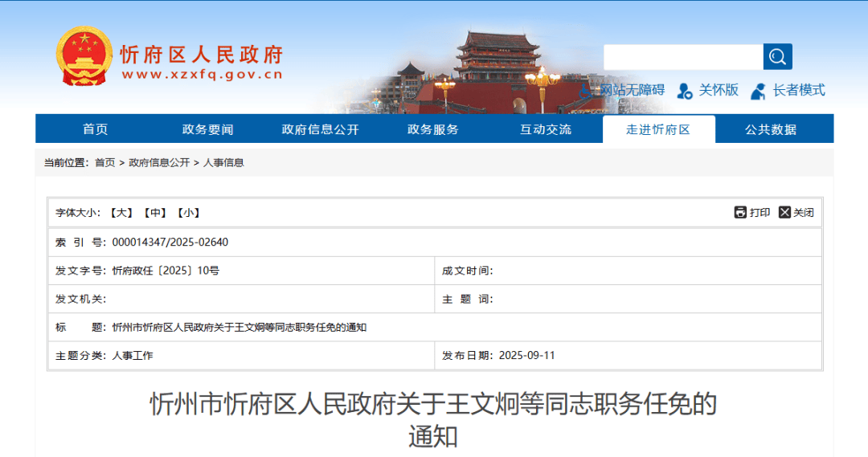
Task: Open the 首页 navigation menu
Action: click(95, 129)
